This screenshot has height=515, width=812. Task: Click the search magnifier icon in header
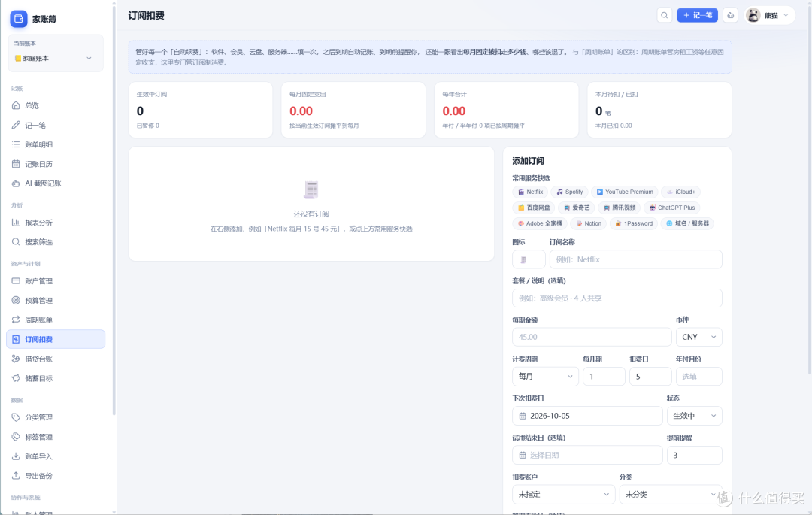pos(664,16)
